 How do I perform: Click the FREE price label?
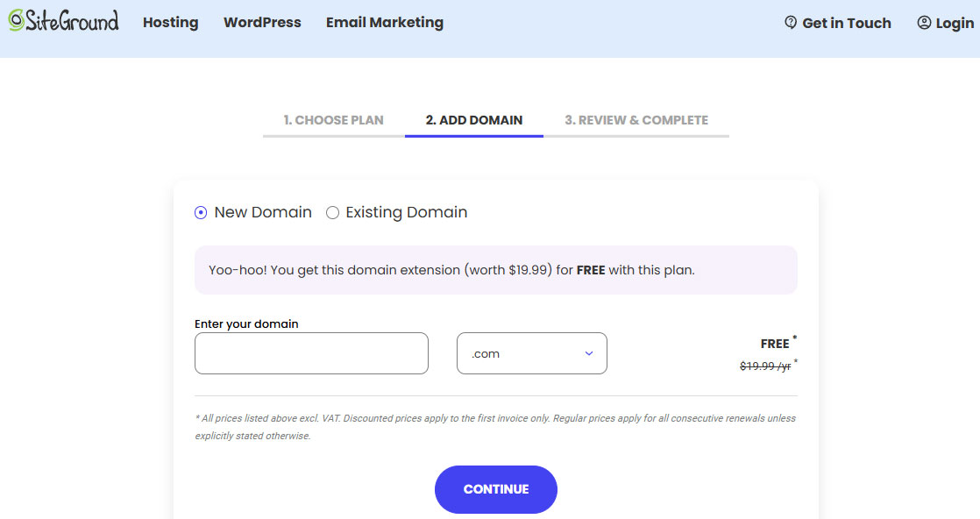point(775,344)
